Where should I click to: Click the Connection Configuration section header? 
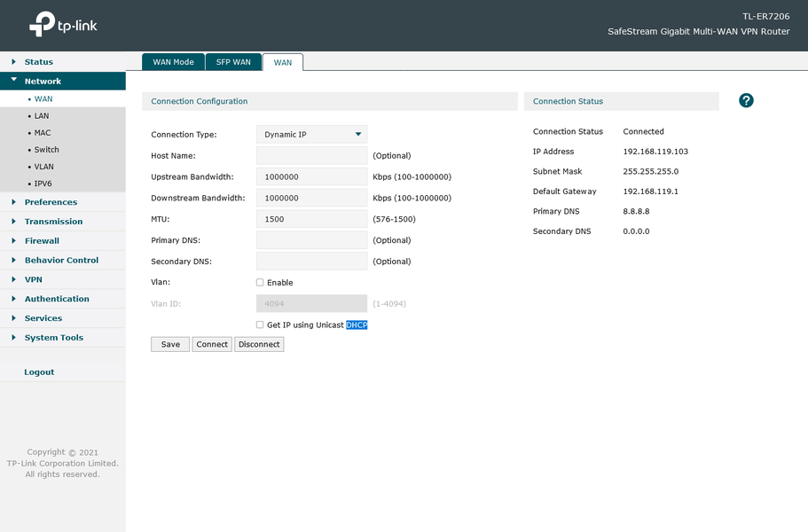(x=330, y=101)
